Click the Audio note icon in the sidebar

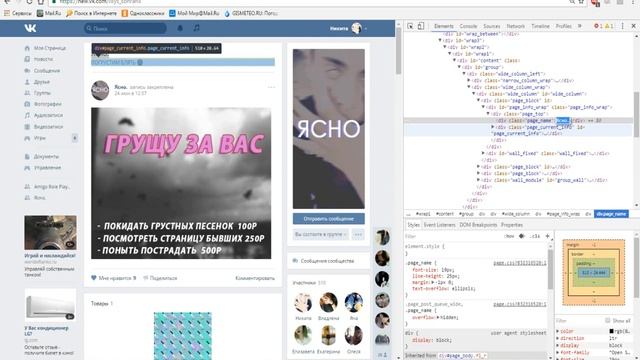(x=27, y=116)
